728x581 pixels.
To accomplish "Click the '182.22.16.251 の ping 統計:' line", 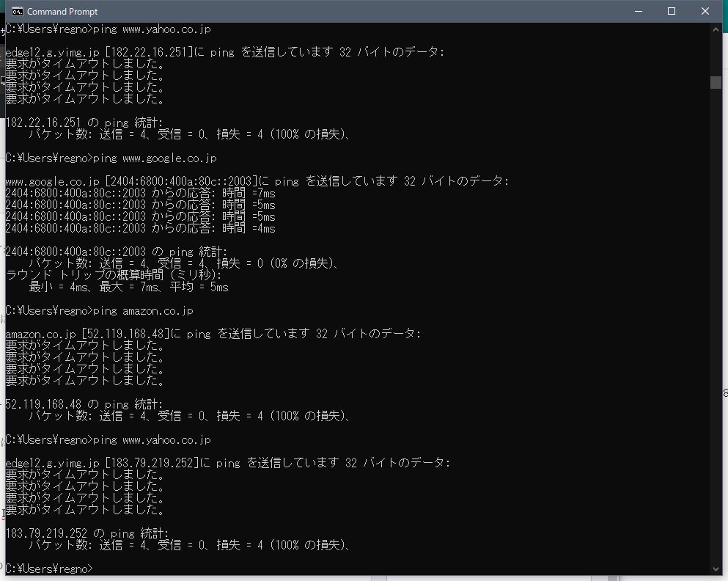I will coord(84,123).
